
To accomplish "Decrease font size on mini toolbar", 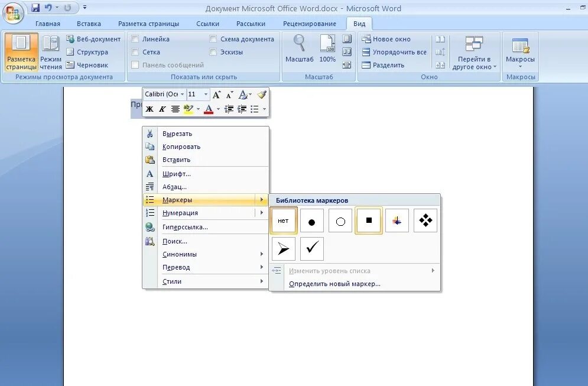I will [x=229, y=95].
